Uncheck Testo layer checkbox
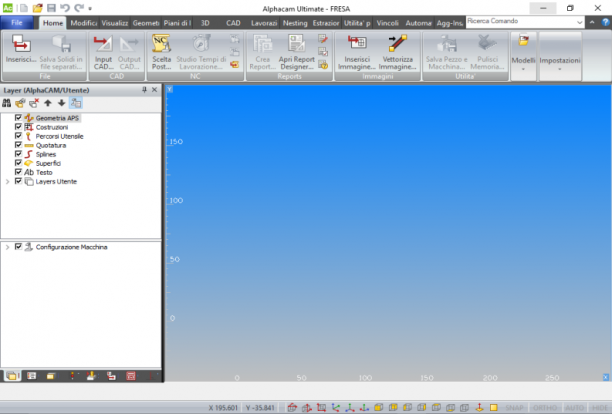Screen dimensions: 612x414 pyautogui.click(x=18, y=172)
